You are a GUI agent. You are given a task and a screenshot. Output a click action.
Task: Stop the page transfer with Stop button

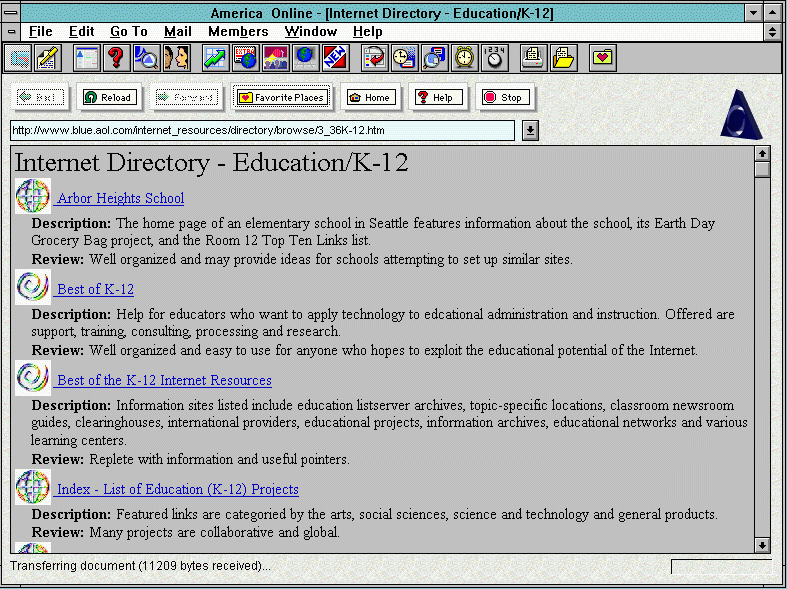[x=504, y=97]
